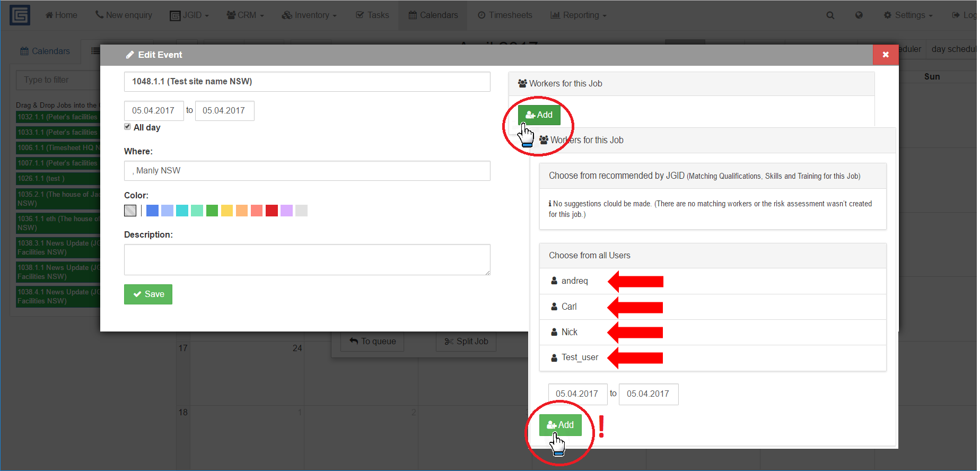Select job 1036.1.1 eth

(x=58, y=223)
